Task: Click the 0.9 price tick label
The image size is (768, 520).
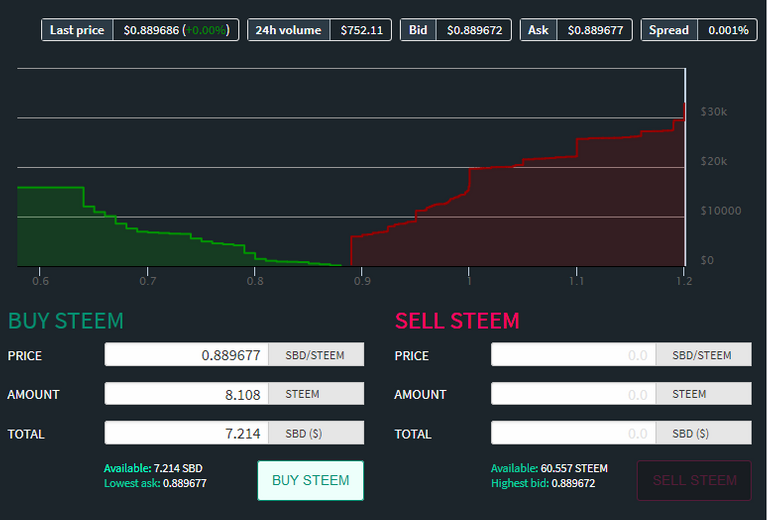Action: pyautogui.click(x=362, y=281)
